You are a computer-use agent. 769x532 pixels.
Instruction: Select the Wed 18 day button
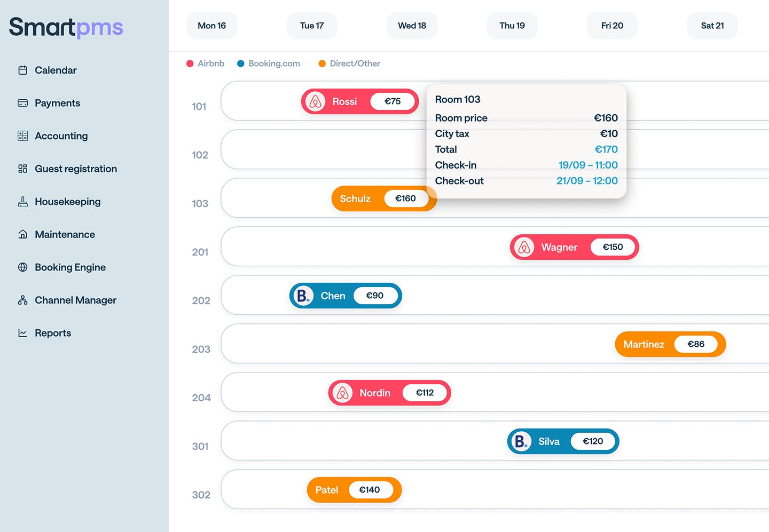pos(412,26)
